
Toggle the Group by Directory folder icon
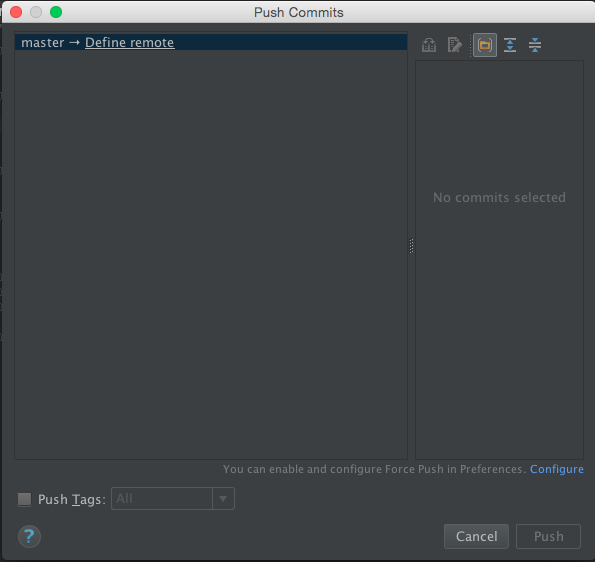(485, 45)
